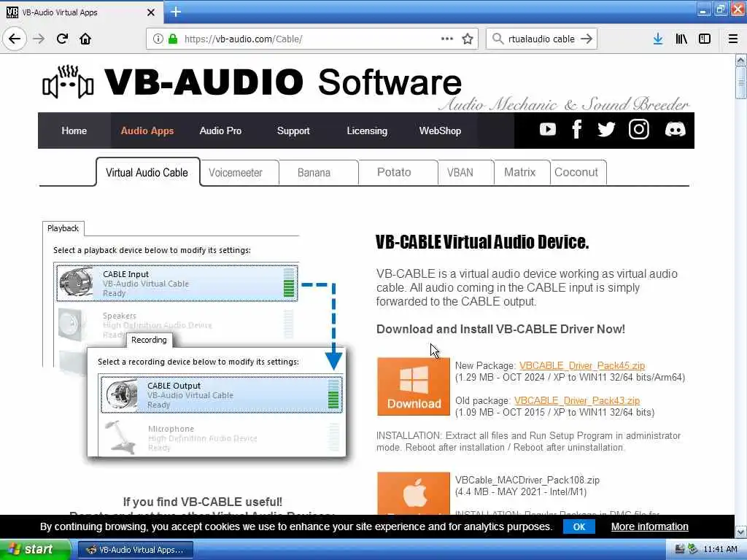747x560 pixels.
Task: Open VB-Audio Twitter icon
Action: click(606, 129)
